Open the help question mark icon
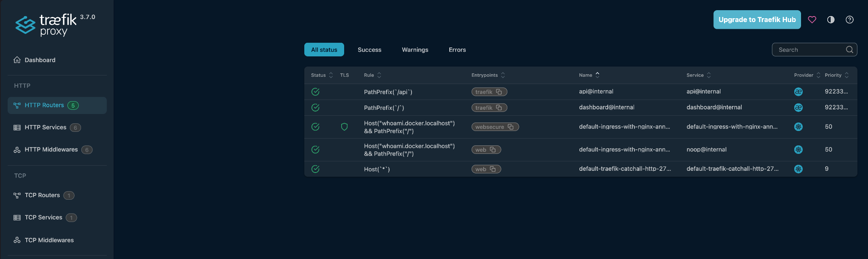Viewport: 868px width, 259px height. click(x=849, y=19)
